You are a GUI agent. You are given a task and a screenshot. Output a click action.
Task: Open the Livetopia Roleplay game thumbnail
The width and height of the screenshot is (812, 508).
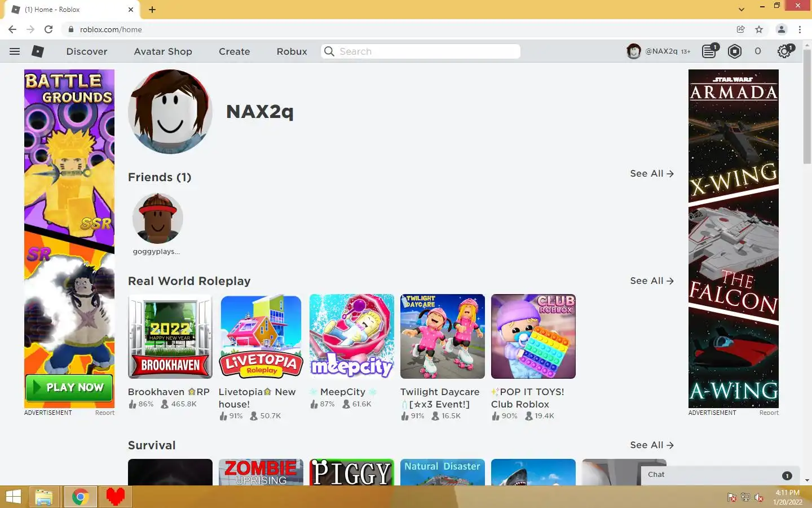(x=261, y=336)
